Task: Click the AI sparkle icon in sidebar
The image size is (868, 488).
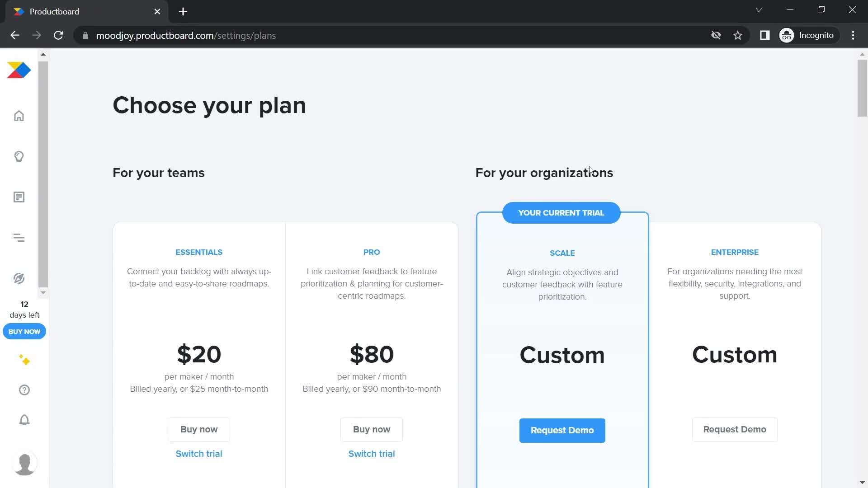Action: tap(24, 361)
